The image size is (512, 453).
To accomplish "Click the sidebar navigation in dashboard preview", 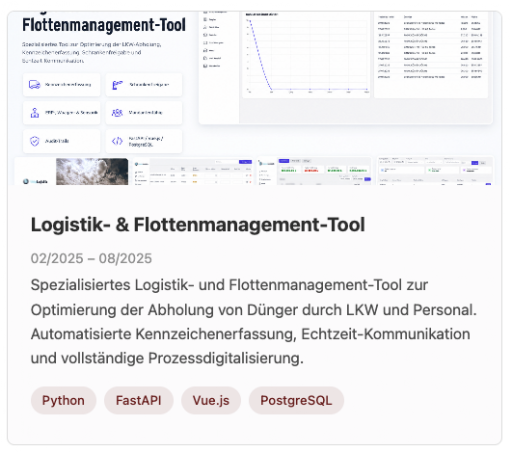I will [219, 67].
